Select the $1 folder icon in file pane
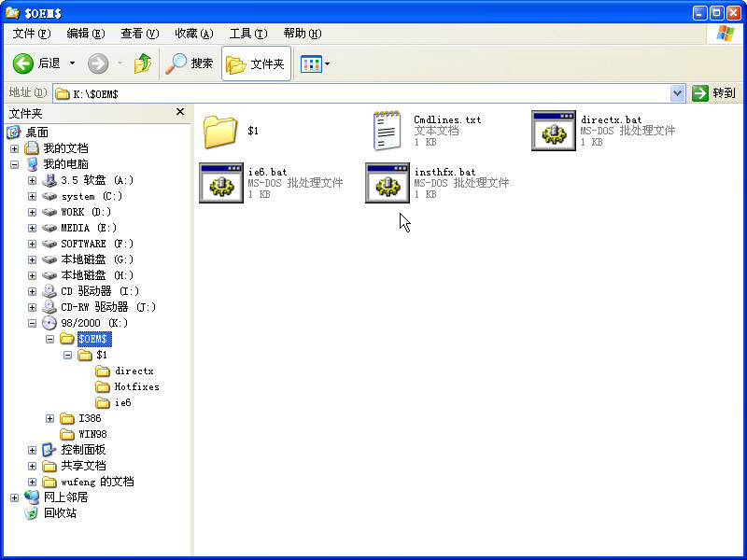 click(220, 131)
